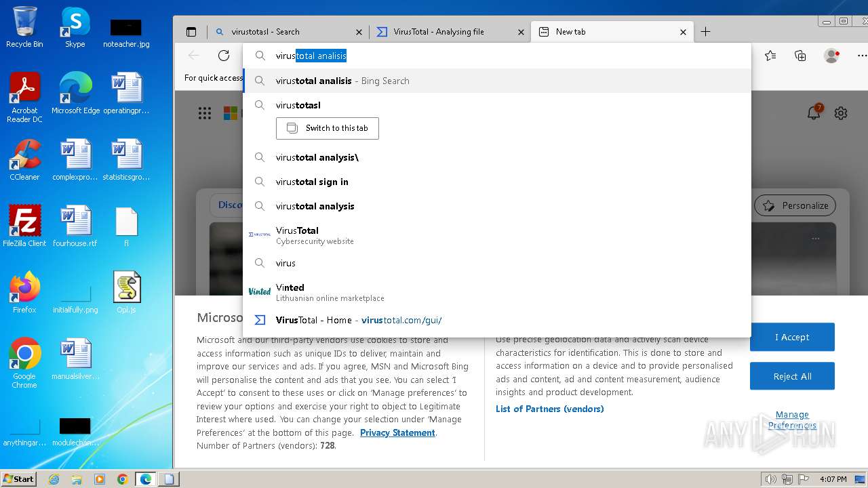Open List of Partners (vendors) link
868x488 pixels.
click(550, 409)
